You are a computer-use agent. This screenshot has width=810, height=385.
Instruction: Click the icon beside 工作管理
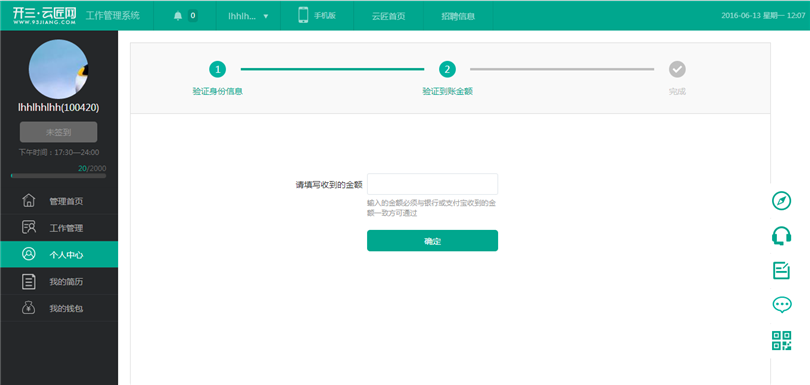[29, 227]
